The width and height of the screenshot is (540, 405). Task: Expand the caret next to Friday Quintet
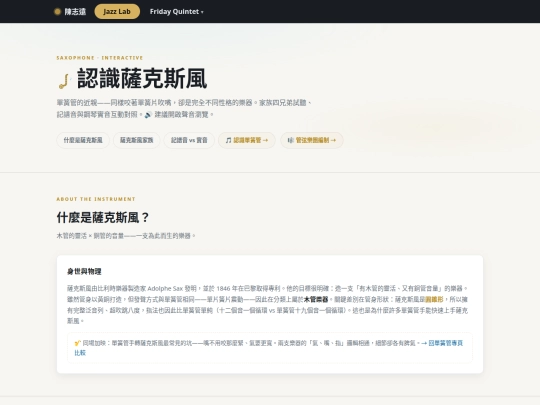point(202,12)
